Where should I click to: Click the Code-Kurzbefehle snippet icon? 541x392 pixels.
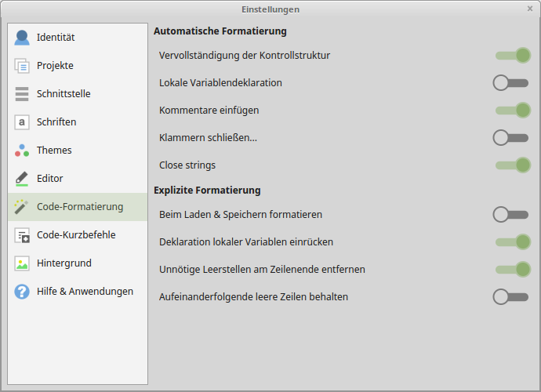click(22, 235)
